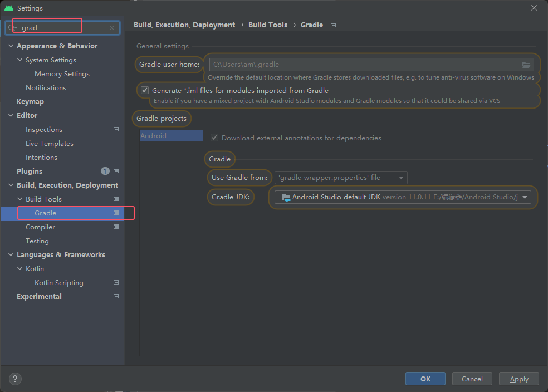
Task: Click the project icon beside Experimental
Action: (116, 296)
